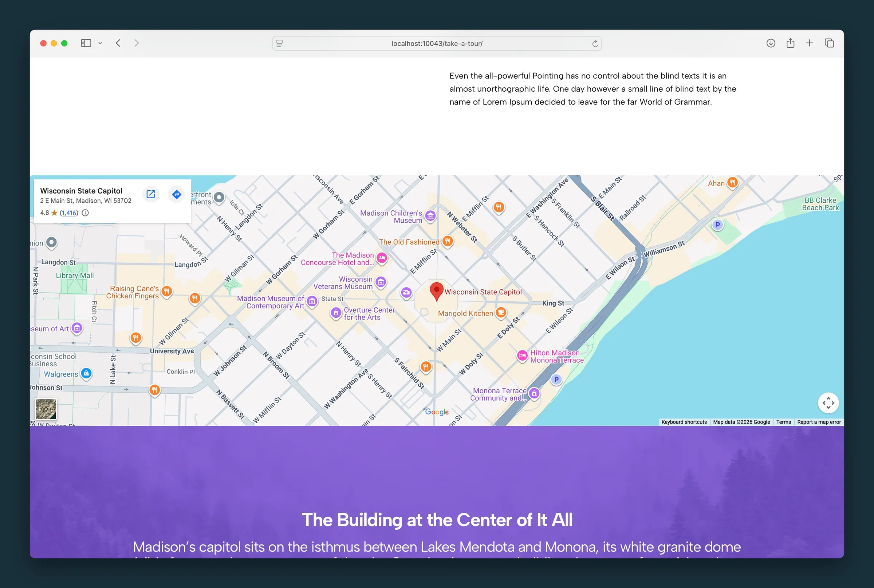The width and height of the screenshot is (874, 588).
Task: Click the Google logo on the map
Action: (437, 412)
